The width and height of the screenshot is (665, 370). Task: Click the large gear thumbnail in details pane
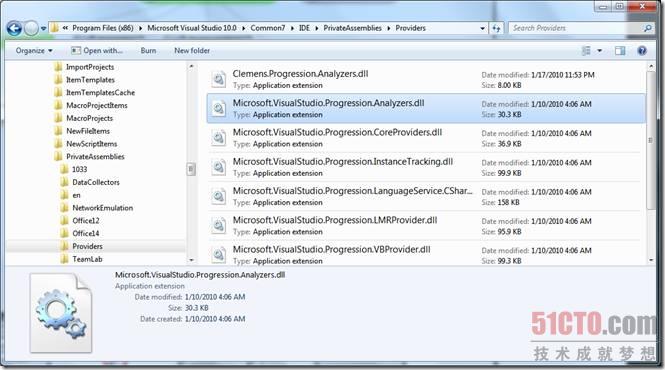[x=61, y=313]
